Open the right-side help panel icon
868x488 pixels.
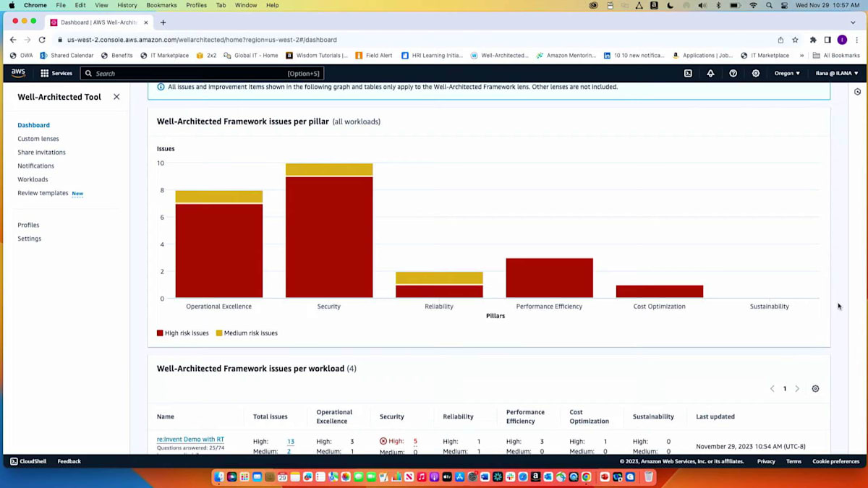(857, 92)
